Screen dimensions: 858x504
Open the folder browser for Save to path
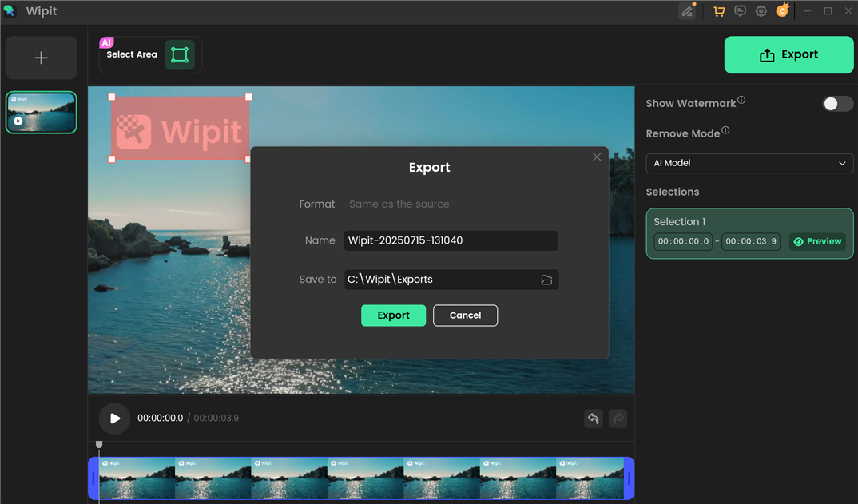click(547, 279)
